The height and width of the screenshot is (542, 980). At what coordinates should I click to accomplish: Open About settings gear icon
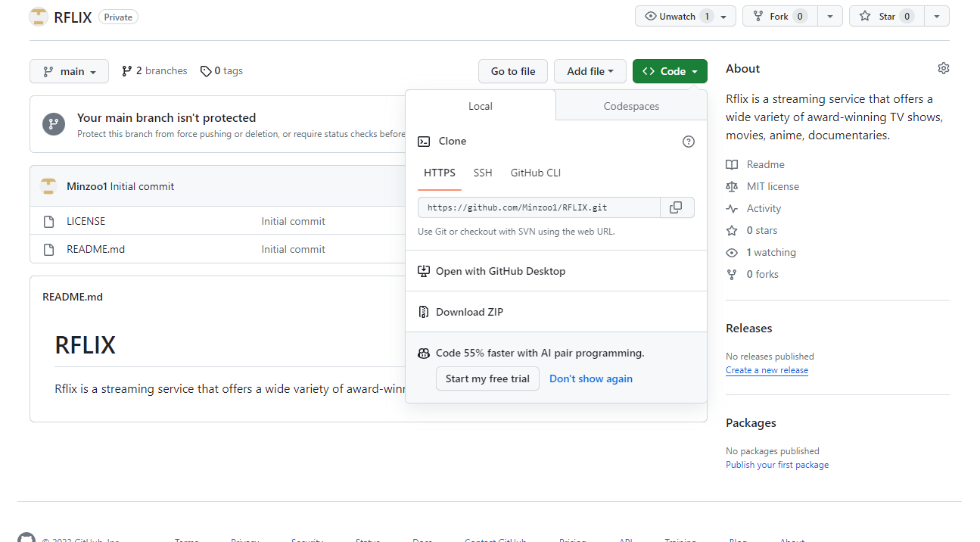tap(943, 68)
